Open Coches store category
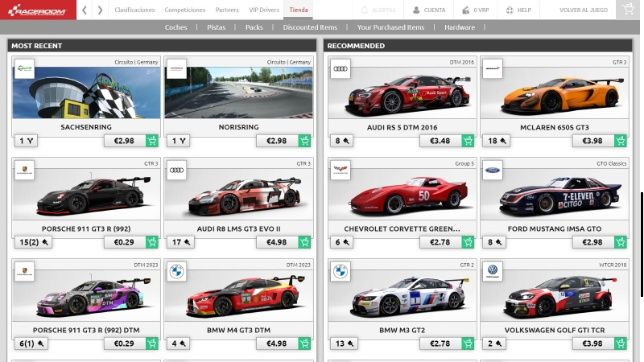Viewport: 644px width, 362px height. click(x=175, y=27)
